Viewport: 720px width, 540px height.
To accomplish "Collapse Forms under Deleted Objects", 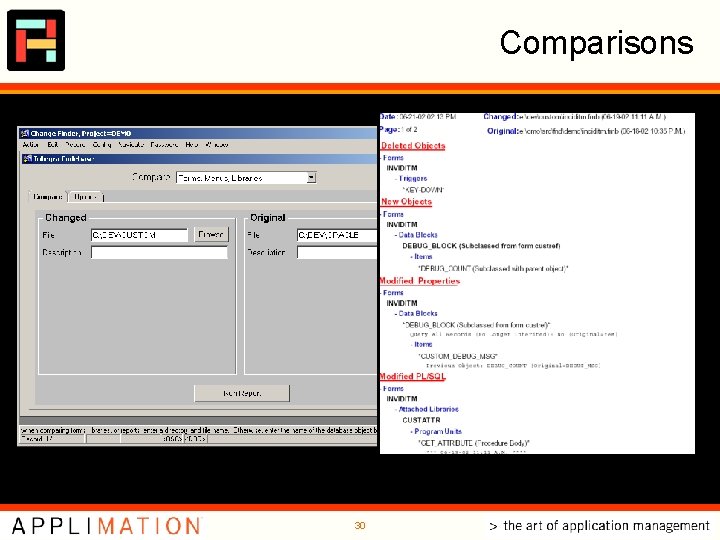I will tap(392, 158).
